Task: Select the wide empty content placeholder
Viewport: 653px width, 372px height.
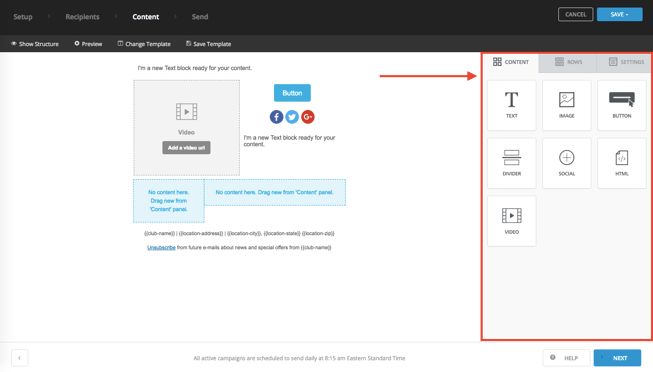Action: 275,192
